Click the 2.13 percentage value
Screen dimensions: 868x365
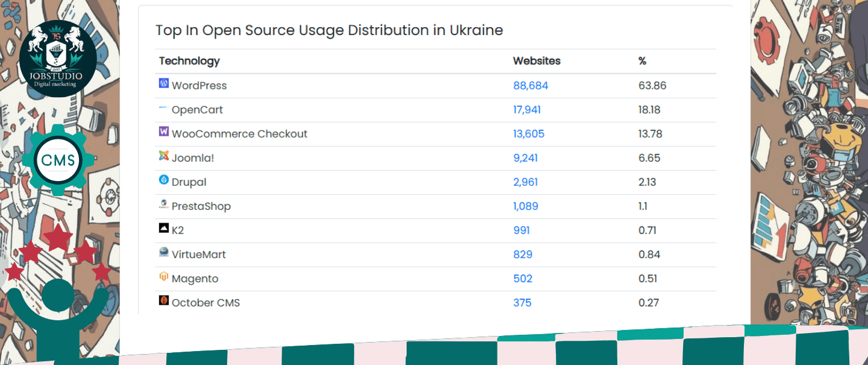click(x=647, y=182)
